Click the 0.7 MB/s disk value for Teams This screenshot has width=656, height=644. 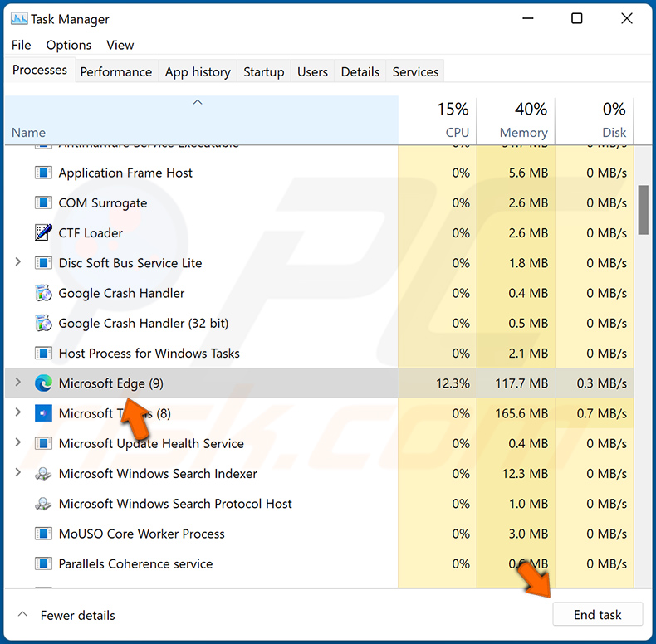pyautogui.click(x=602, y=413)
